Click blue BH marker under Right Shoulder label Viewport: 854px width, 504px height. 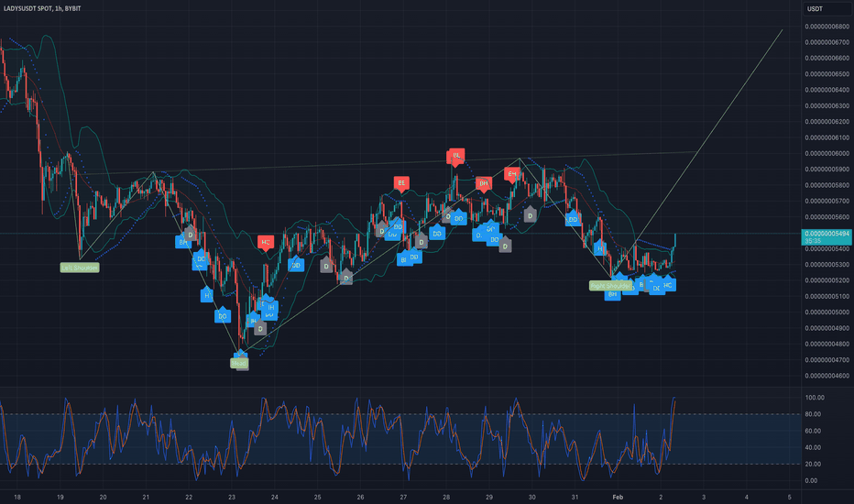pyautogui.click(x=612, y=294)
